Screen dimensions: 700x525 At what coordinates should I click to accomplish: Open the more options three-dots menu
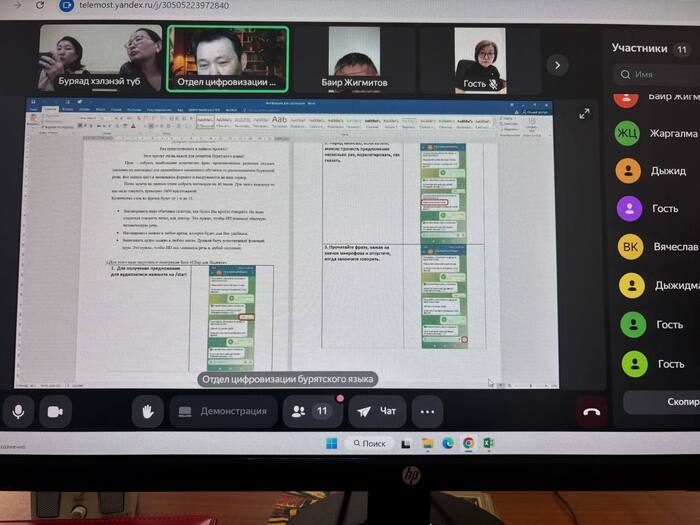coord(427,411)
